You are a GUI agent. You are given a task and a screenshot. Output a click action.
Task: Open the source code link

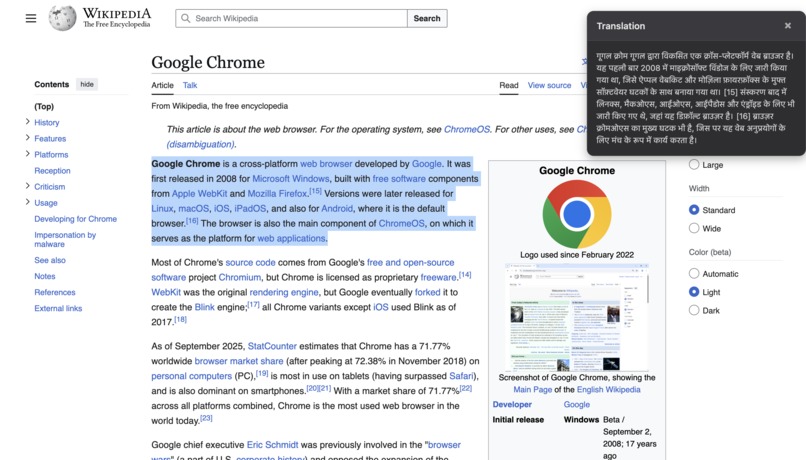point(250,263)
